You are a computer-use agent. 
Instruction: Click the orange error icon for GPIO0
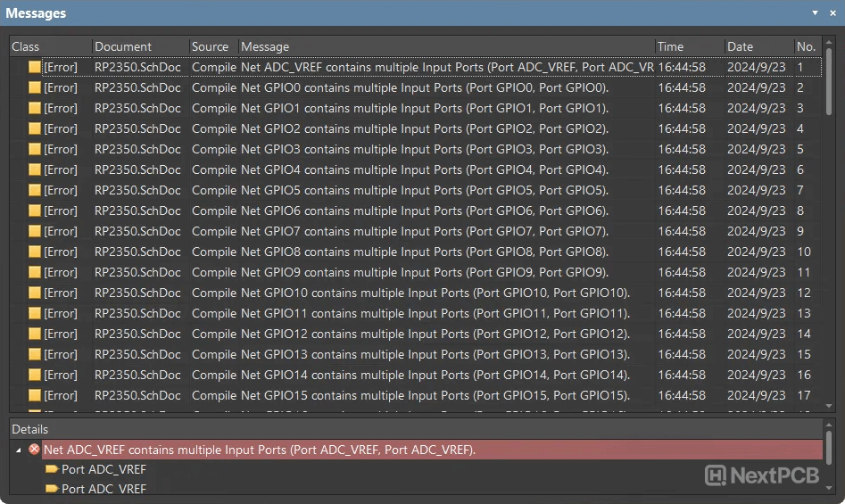35,87
